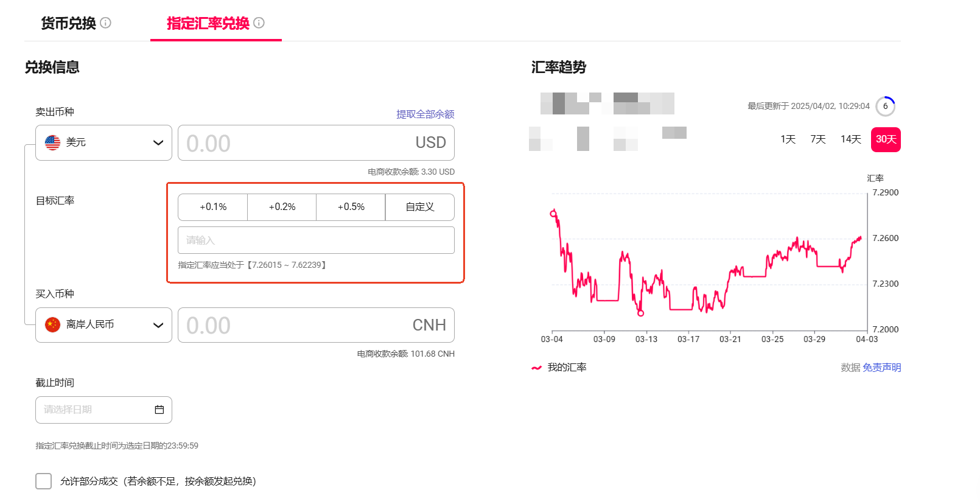Click the 03-17 date label on chart axis
Image resolution: width=980 pixels, height=504 pixels.
tap(688, 339)
